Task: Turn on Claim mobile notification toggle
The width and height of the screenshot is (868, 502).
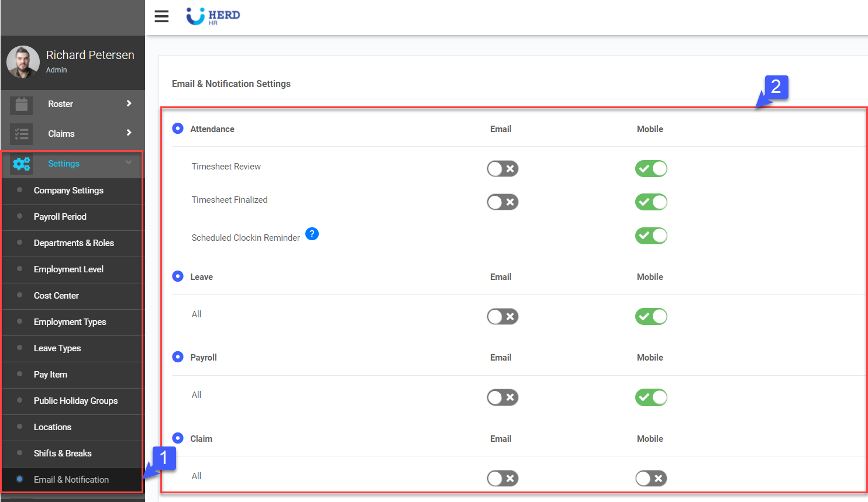Action: pyautogui.click(x=651, y=478)
